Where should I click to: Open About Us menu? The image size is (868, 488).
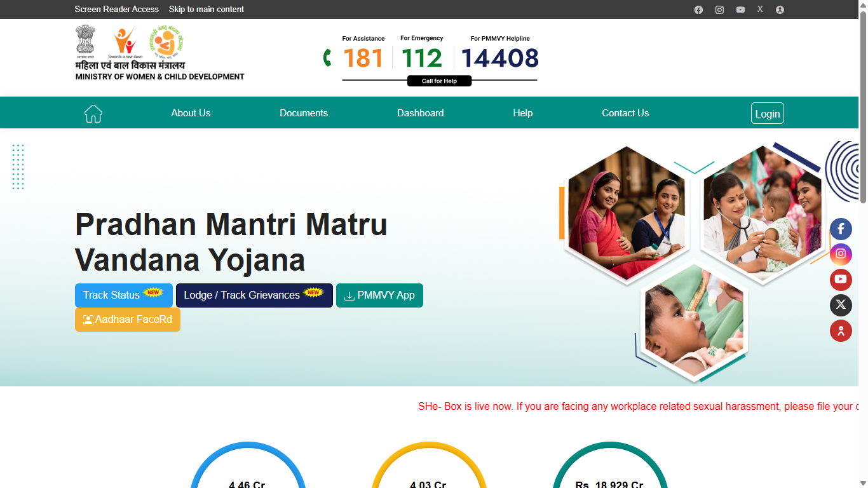[x=191, y=113]
